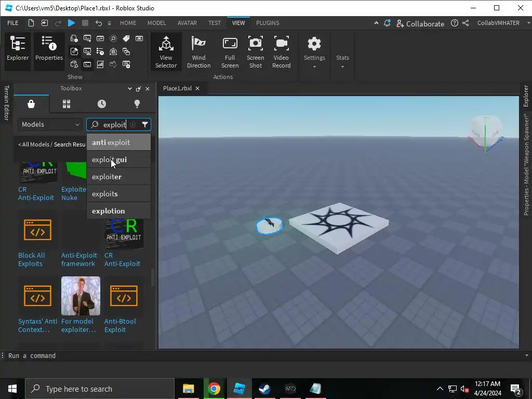This screenshot has height=399, width=532.
Task: Switch to the PLUGINS tab
Action: [268, 23]
